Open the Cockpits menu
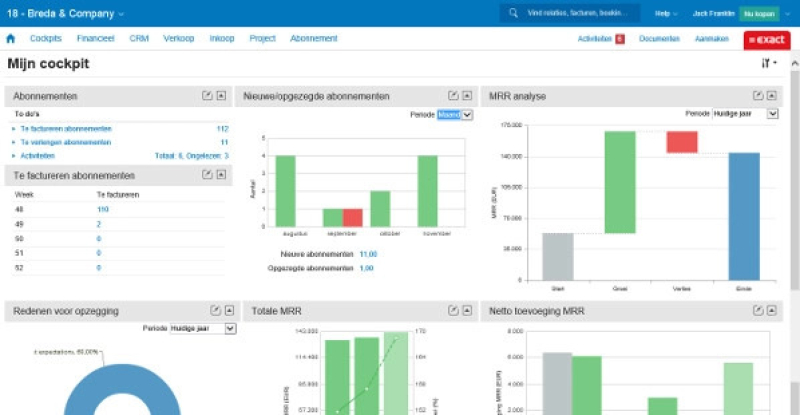800x415 pixels. coord(46,38)
